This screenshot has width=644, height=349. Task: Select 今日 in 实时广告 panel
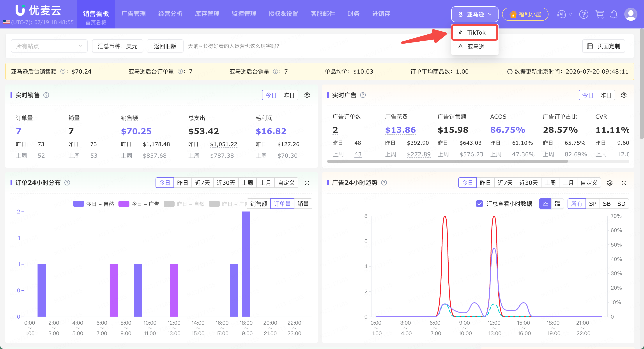[588, 95]
